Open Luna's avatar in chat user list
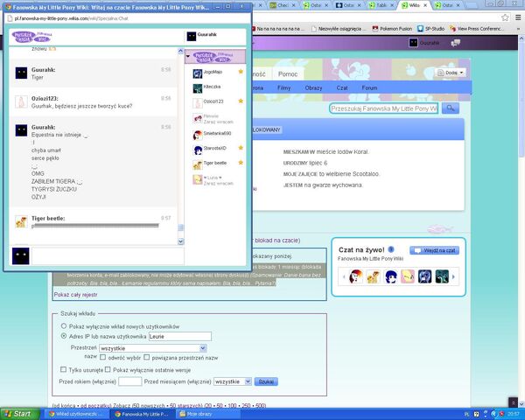The width and height of the screenshot is (525, 420). tap(198, 180)
